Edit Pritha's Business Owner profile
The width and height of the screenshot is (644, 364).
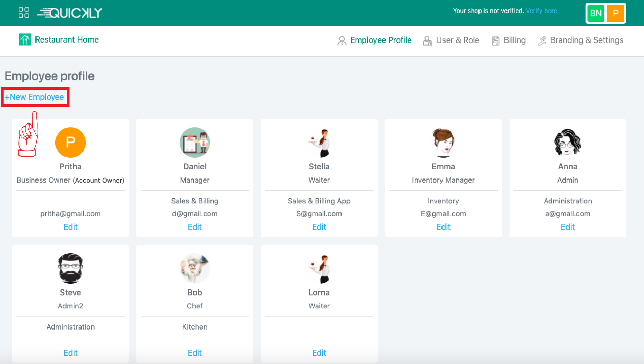pyautogui.click(x=70, y=227)
